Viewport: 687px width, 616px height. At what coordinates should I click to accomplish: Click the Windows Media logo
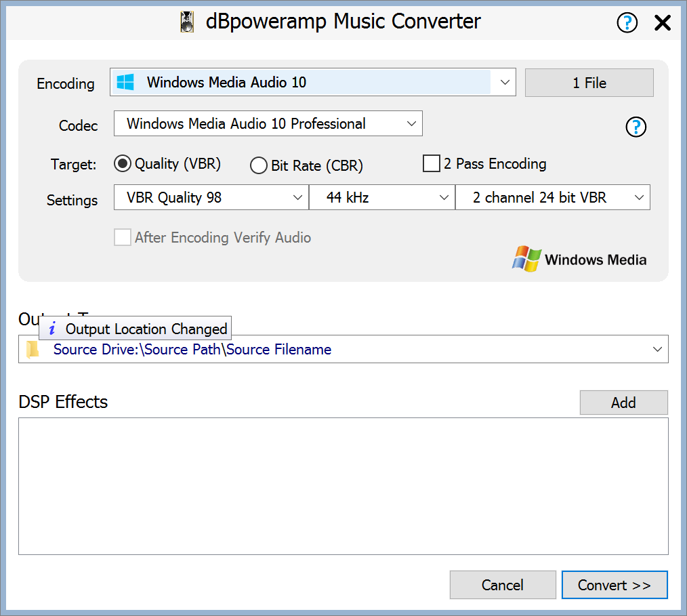click(x=579, y=259)
